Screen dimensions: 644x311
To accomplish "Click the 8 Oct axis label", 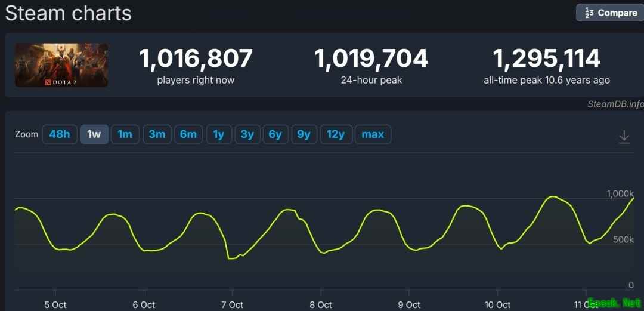I will coord(321,305).
